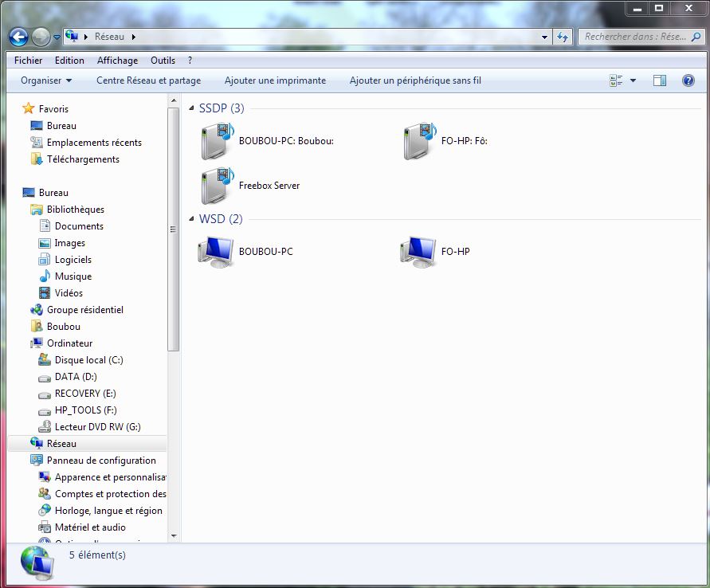Open the Edition menu

pyautogui.click(x=69, y=61)
